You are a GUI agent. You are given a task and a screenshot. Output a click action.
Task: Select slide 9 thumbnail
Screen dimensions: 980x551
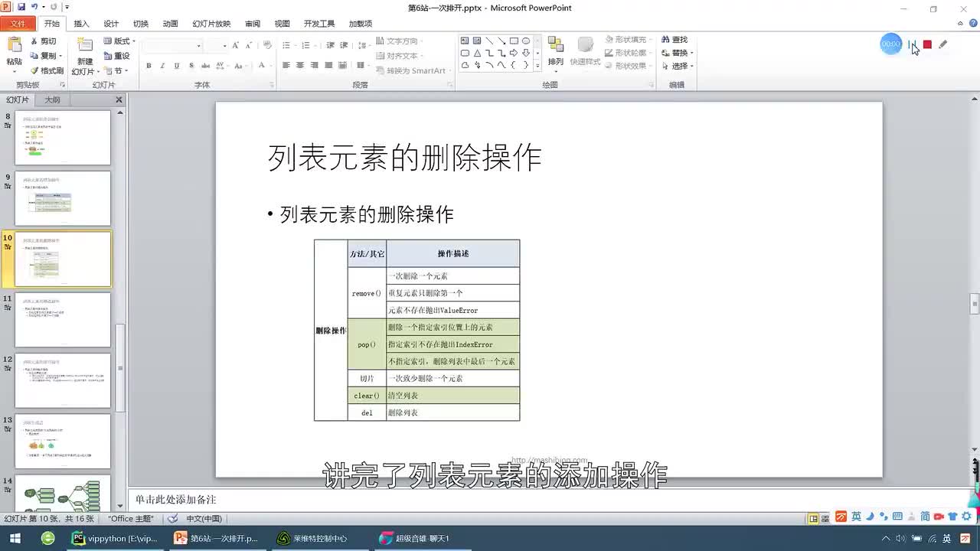[x=63, y=198]
